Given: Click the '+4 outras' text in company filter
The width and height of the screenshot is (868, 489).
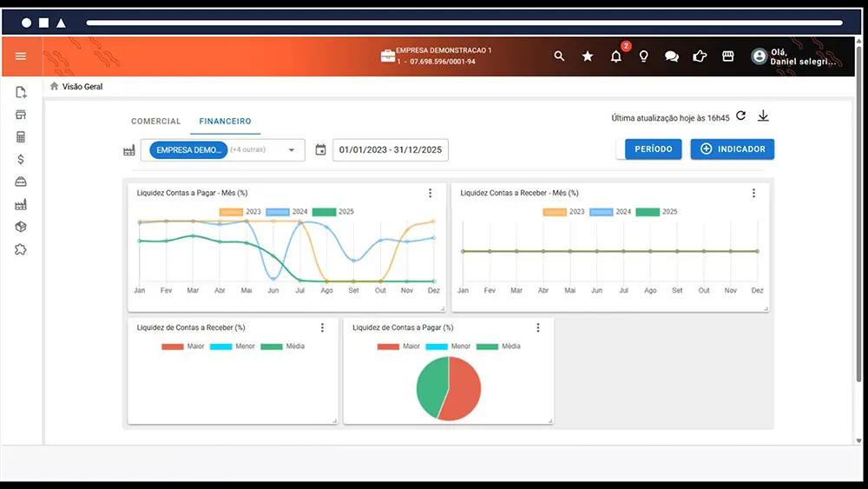Looking at the screenshot, I should (247, 149).
